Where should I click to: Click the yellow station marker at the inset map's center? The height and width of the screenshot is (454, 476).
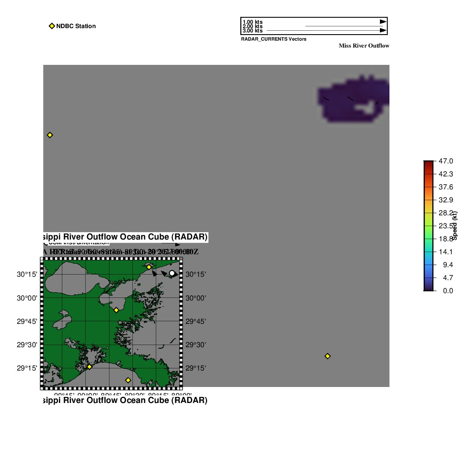tap(116, 310)
